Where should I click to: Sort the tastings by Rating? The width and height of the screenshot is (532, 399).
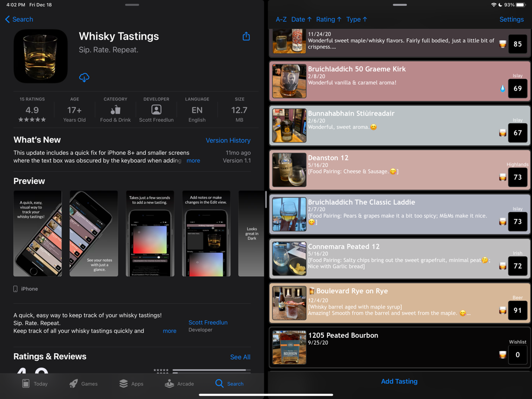(x=329, y=19)
